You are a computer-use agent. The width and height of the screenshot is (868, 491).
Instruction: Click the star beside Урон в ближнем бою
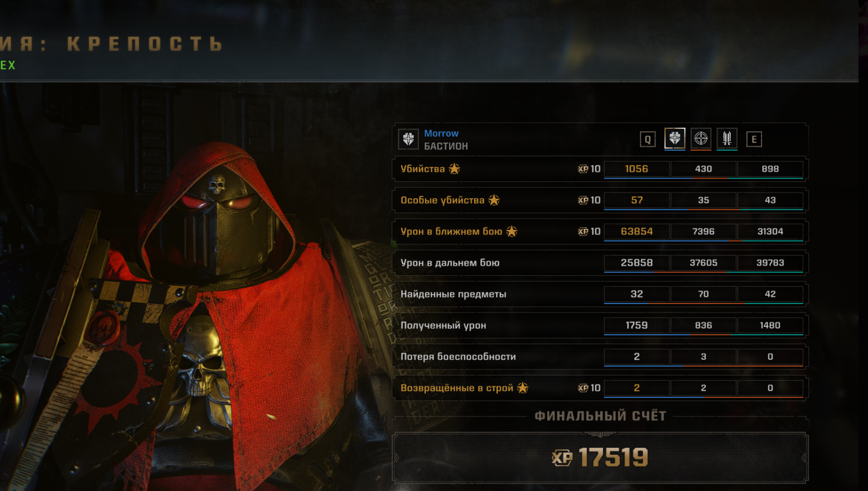pyautogui.click(x=512, y=231)
